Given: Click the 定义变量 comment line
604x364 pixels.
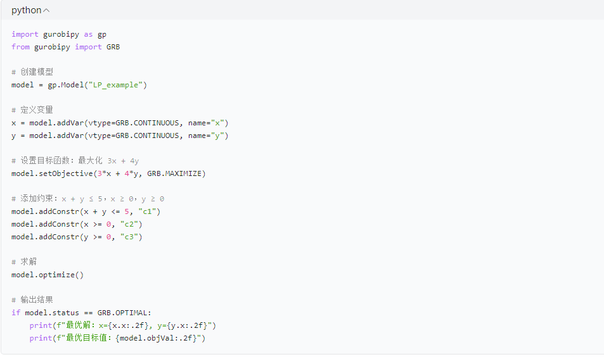Looking at the screenshot, I should click(32, 110).
